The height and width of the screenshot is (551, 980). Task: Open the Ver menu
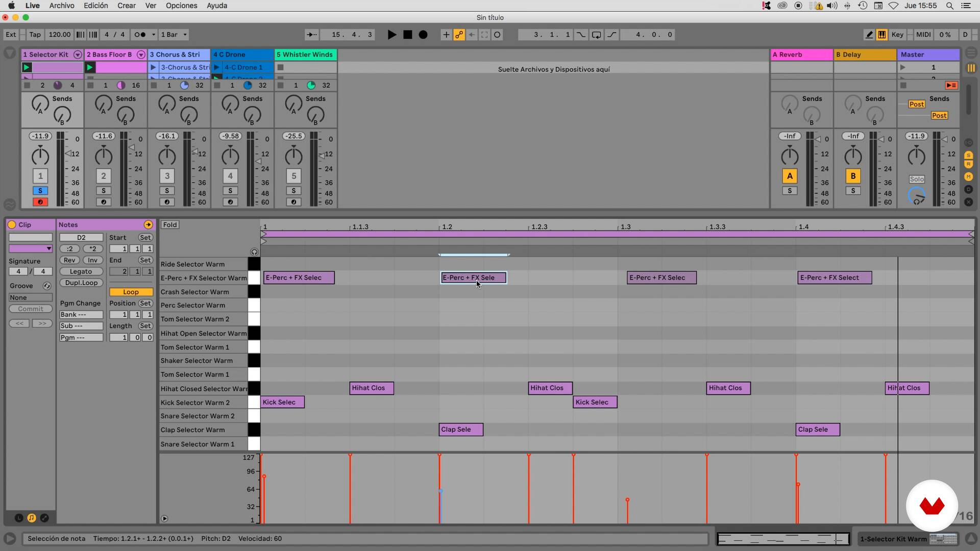[151, 6]
